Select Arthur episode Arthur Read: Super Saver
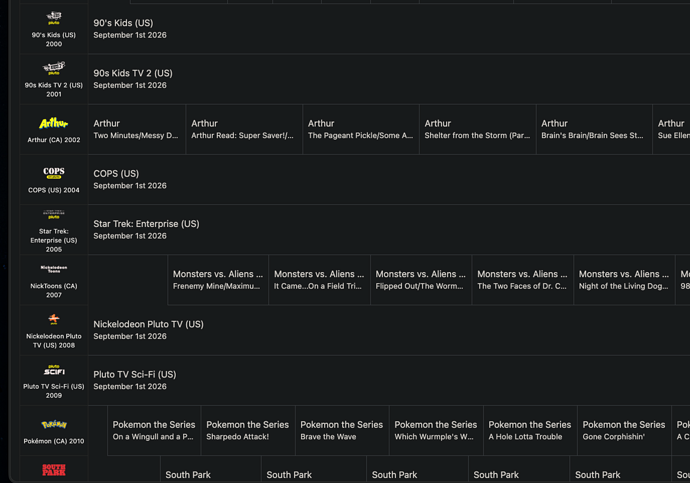Image resolution: width=690 pixels, height=483 pixels. point(244,129)
